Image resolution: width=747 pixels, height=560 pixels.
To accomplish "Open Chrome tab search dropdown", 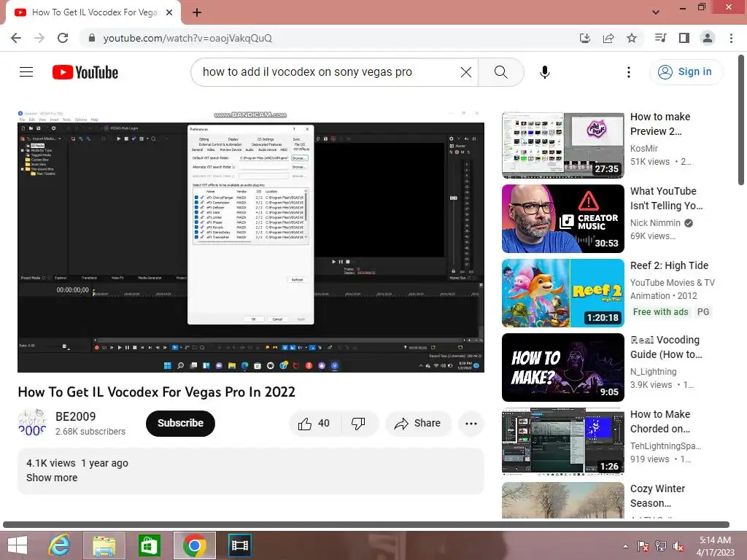I will pos(656,12).
